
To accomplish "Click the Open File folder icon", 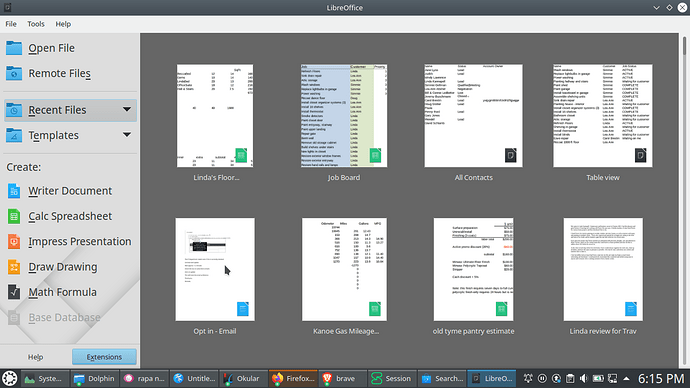I will tap(14, 48).
